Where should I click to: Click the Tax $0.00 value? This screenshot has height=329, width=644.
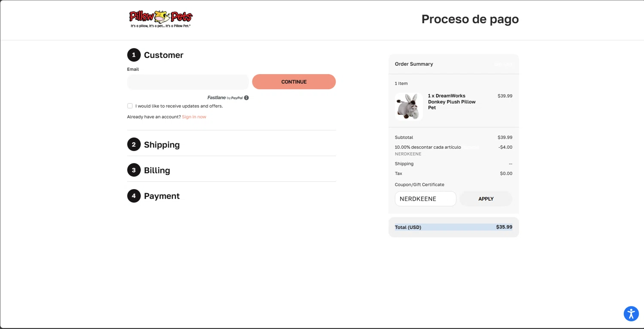pyautogui.click(x=506, y=174)
